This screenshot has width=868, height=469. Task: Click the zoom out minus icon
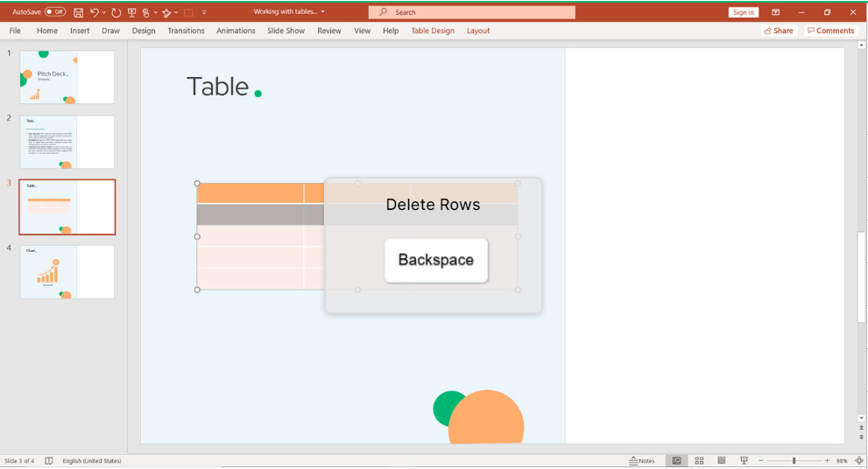coord(761,460)
